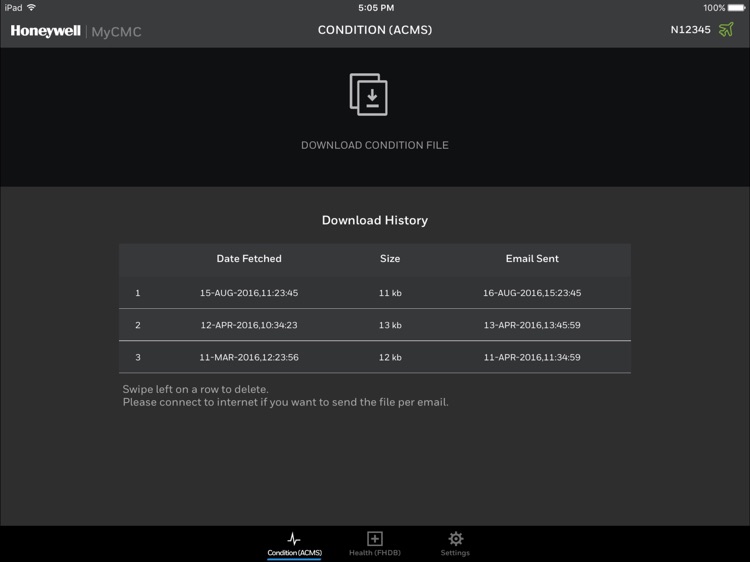Click the 12 kb size cell

click(390, 357)
